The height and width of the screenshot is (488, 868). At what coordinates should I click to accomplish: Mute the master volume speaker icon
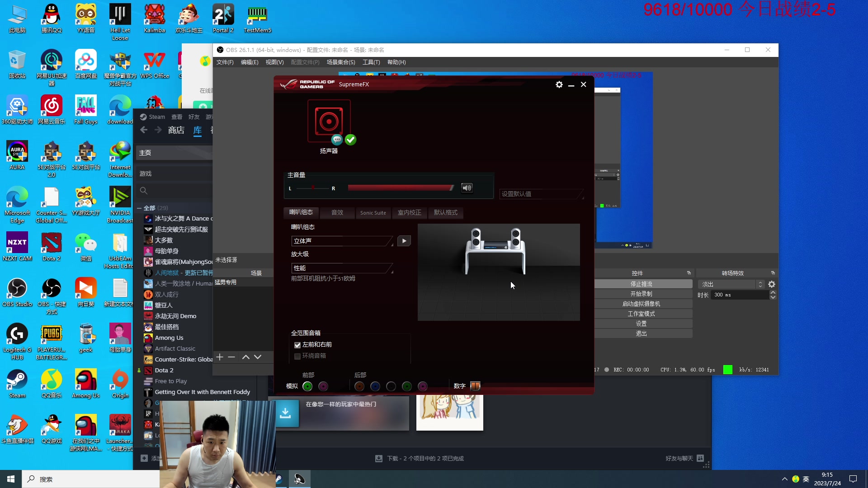[x=467, y=188]
